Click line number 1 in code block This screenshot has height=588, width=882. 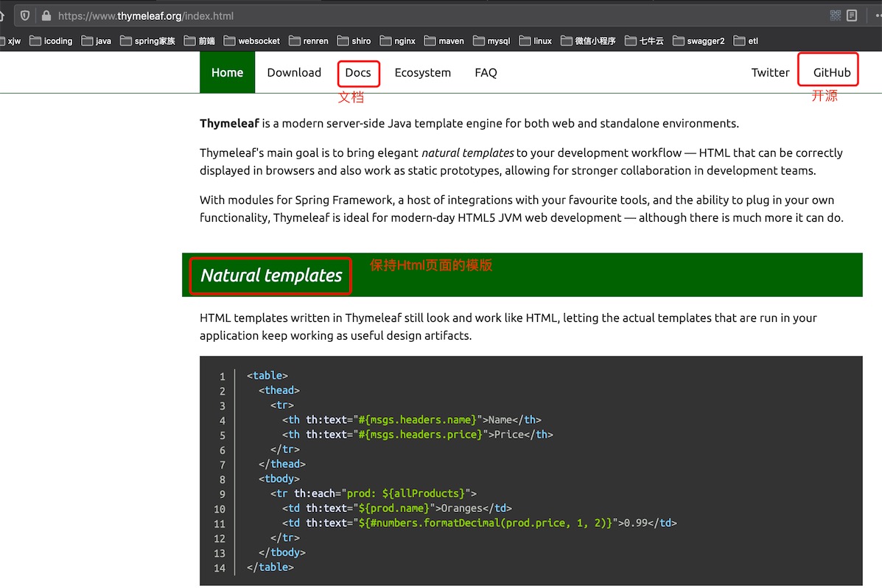[223, 377]
